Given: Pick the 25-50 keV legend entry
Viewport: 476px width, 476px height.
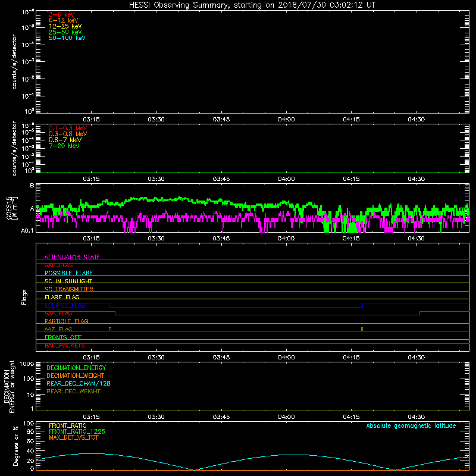Looking at the screenshot, I should click(x=65, y=32).
